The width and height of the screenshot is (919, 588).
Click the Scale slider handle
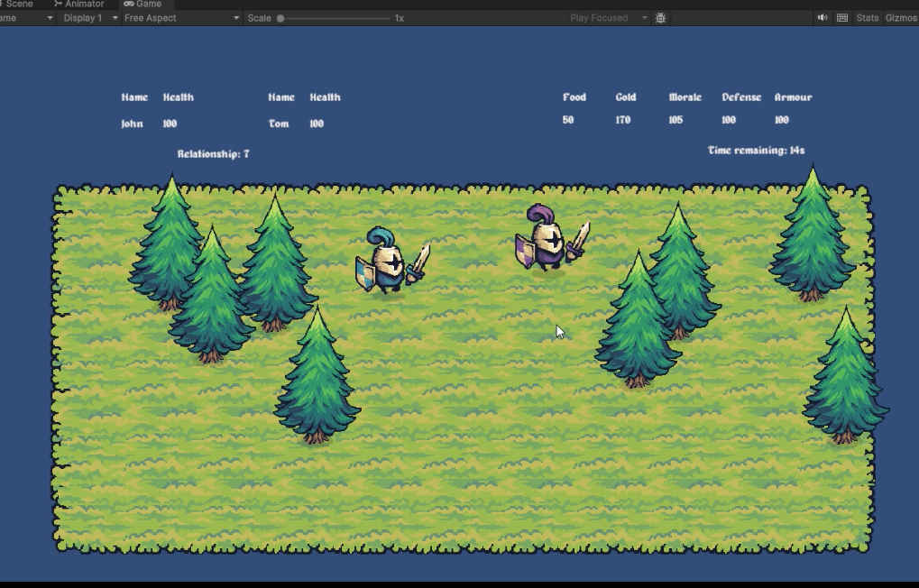280,18
